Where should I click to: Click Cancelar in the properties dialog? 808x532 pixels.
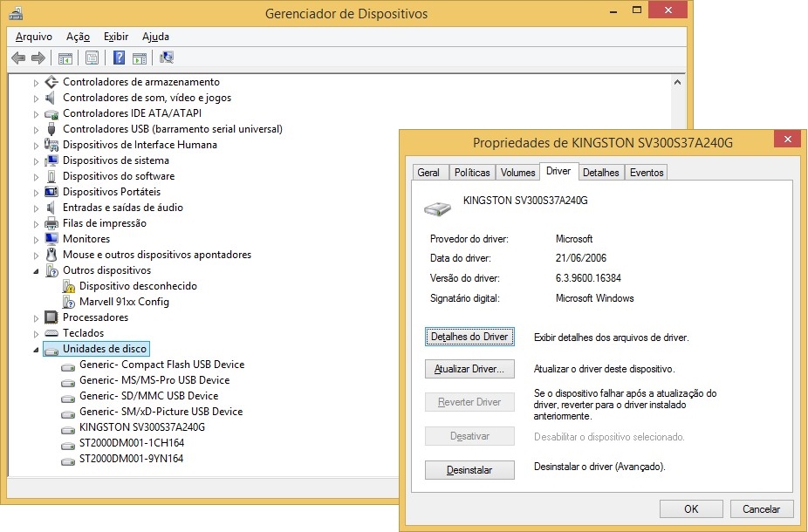click(x=761, y=509)
